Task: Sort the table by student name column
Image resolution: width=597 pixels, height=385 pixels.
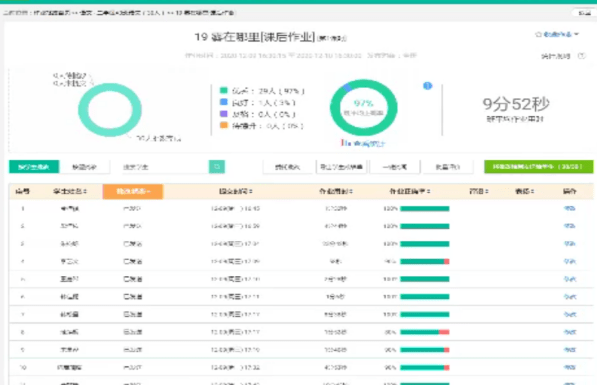Action: [70, 192]
